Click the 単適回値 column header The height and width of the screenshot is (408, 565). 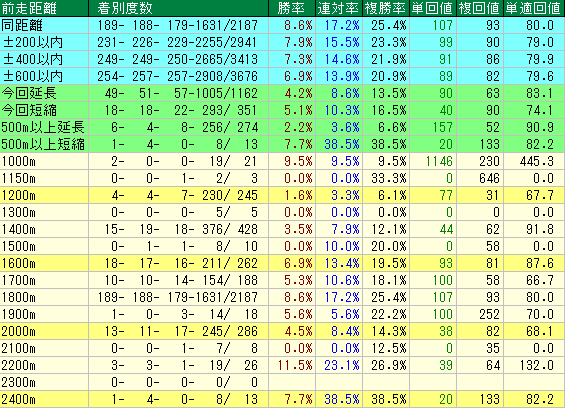534,8
